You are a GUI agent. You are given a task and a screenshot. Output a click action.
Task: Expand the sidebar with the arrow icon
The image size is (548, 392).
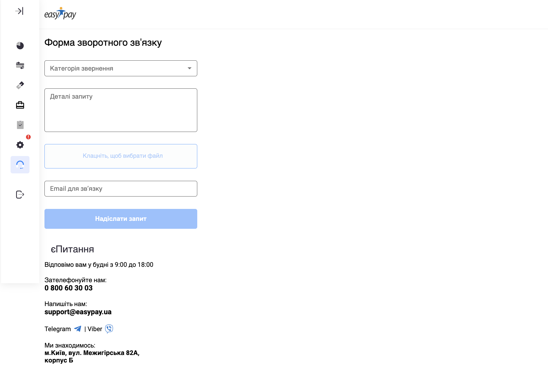pos(19,11)
